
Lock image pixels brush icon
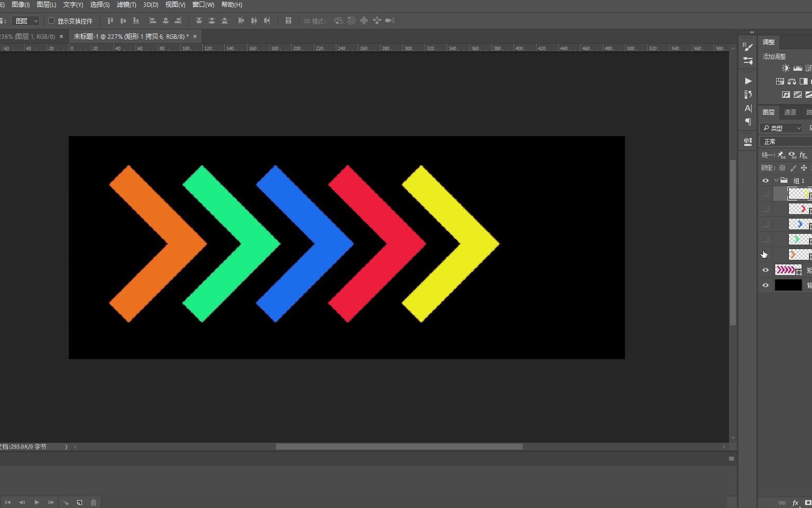(793, 168)
